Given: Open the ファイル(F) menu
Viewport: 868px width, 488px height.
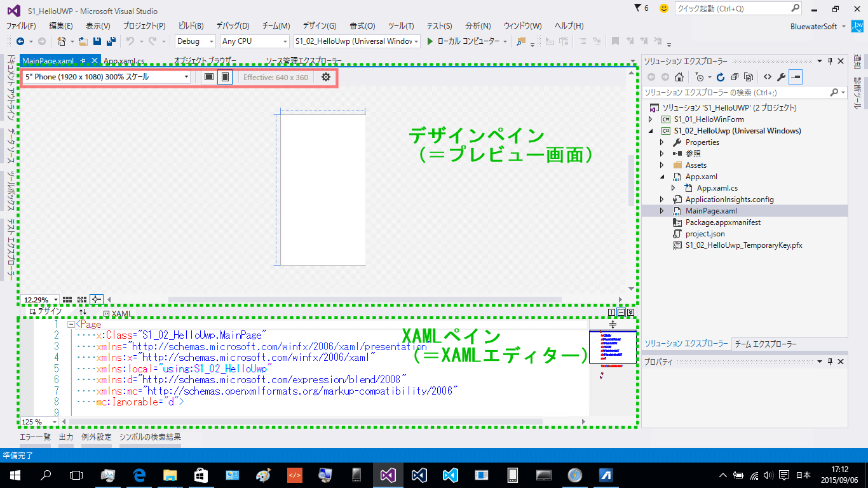Looking at the screenshot, I should pos(21,26).
